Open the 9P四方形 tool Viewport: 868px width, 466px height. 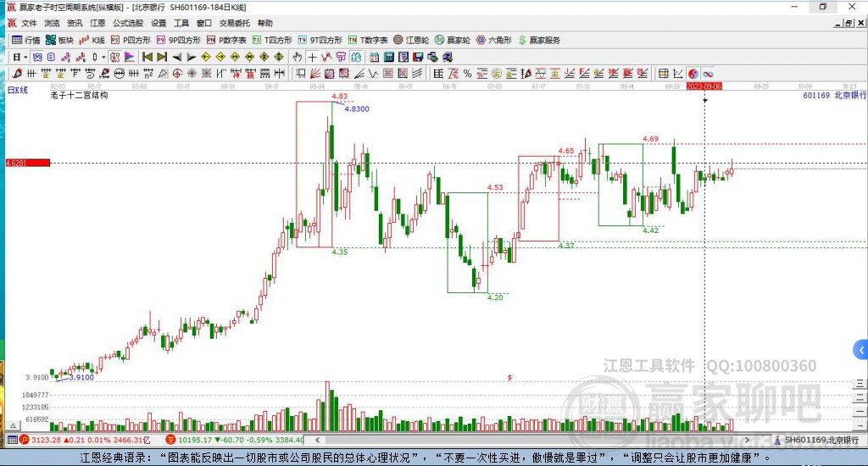pos(179,40)
